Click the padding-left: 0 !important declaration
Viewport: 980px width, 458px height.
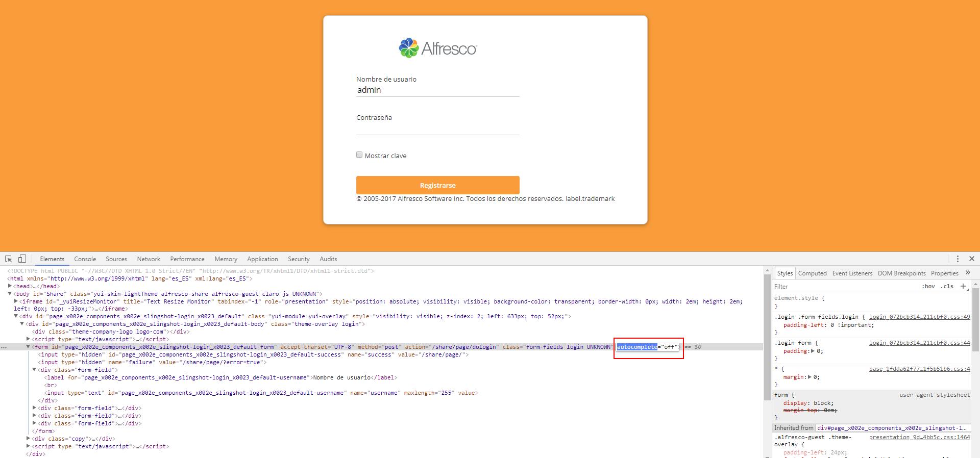[829, 325]
